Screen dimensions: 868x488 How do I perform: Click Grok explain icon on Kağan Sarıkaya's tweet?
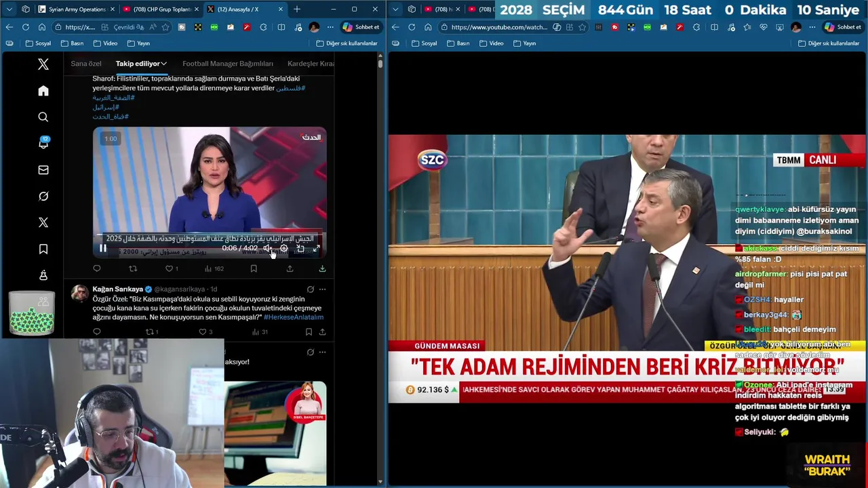pos(310,289)
